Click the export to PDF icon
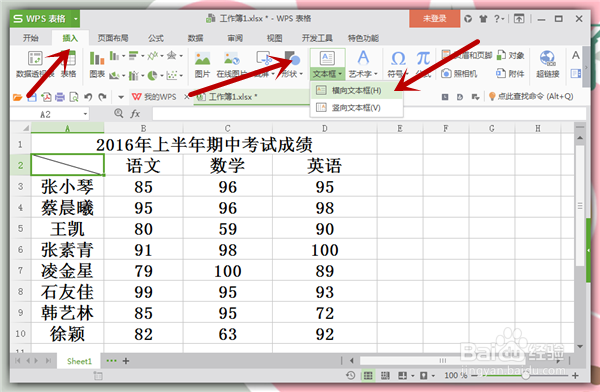Screen dimensions: 600x392 [46, 97]
